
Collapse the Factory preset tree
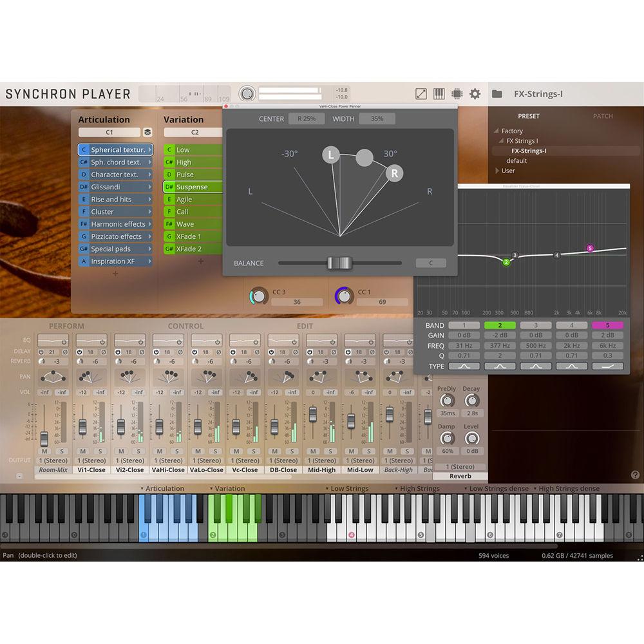(x=497, y=131)
